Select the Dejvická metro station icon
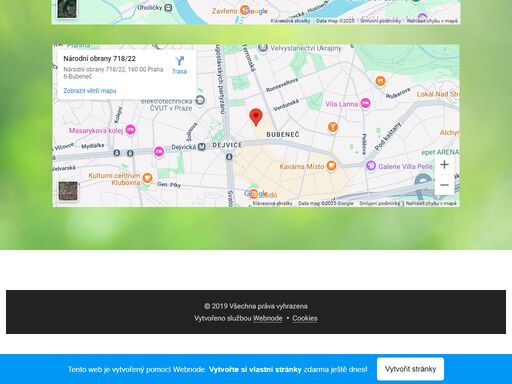512x384 pixels. click(x=202, y=147)
